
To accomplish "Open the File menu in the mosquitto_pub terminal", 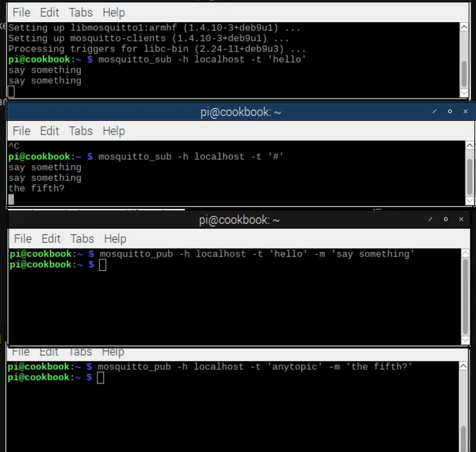I will [22, 238].
